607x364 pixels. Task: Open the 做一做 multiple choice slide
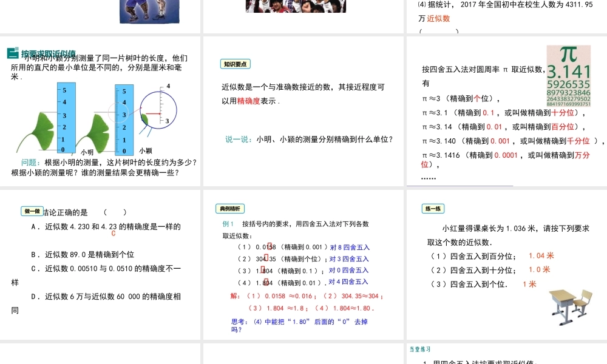click(x=100, y=265)
